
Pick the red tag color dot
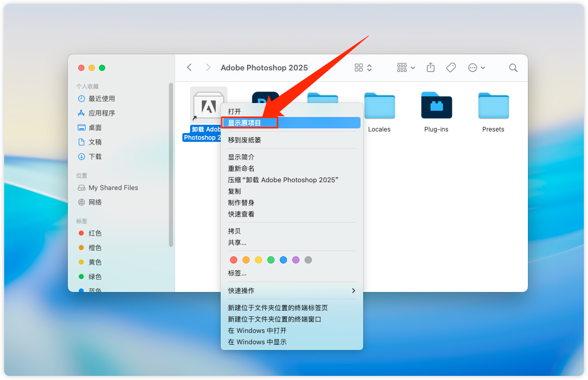(234, 260)
